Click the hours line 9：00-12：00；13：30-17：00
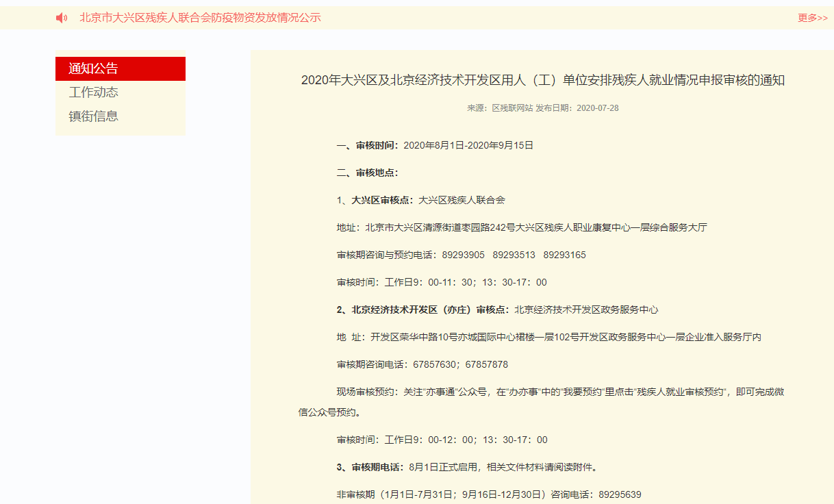This screenshot has width=834, height=504. point(442,440)
